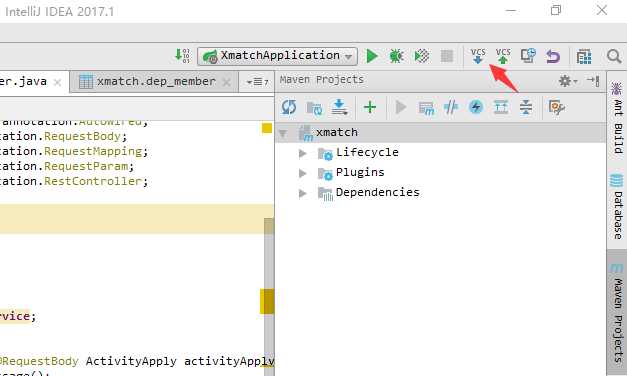Select Plugins in Maven tree

[360, 172]
